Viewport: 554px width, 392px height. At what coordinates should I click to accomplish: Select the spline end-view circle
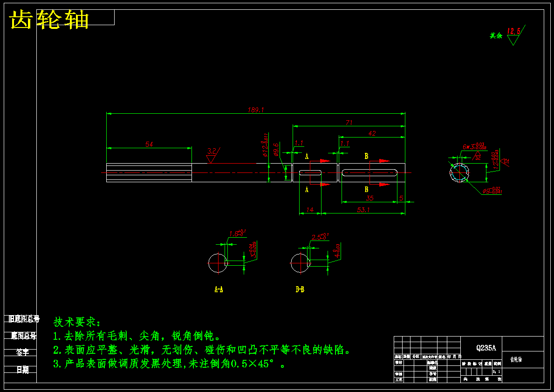(x=459, y=173)
